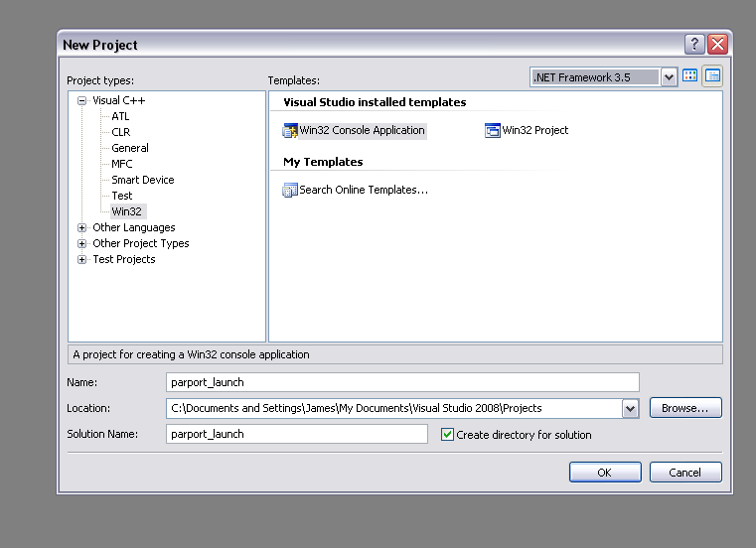Expand the Other Languages node

pos(82,227)
